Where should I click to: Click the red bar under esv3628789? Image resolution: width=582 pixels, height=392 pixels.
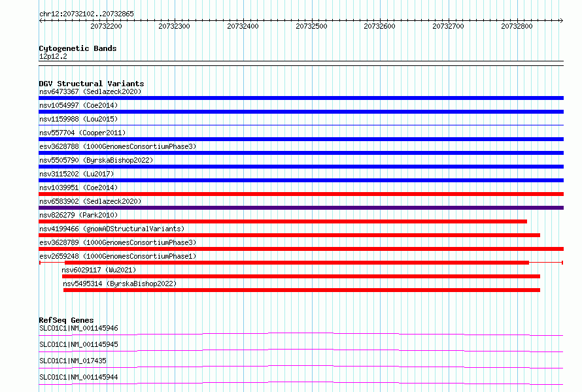[301, 249]
